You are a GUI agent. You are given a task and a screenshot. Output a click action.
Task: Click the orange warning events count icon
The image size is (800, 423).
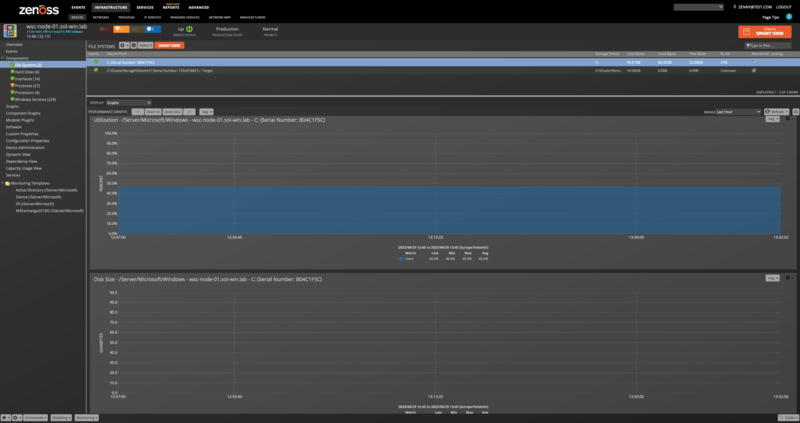pyautogui.click(x=120, y=29)
